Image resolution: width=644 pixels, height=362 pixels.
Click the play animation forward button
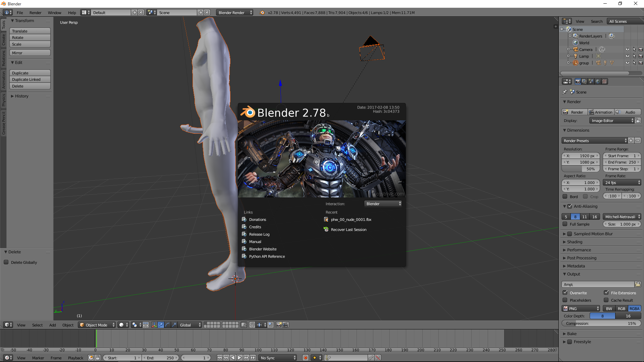239,358
